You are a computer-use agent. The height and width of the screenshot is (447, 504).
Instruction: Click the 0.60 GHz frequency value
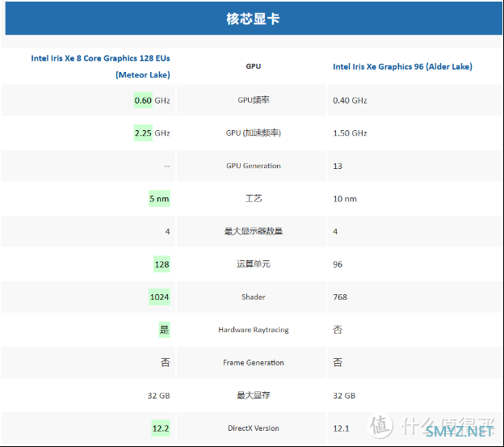[x=152, y=100]
